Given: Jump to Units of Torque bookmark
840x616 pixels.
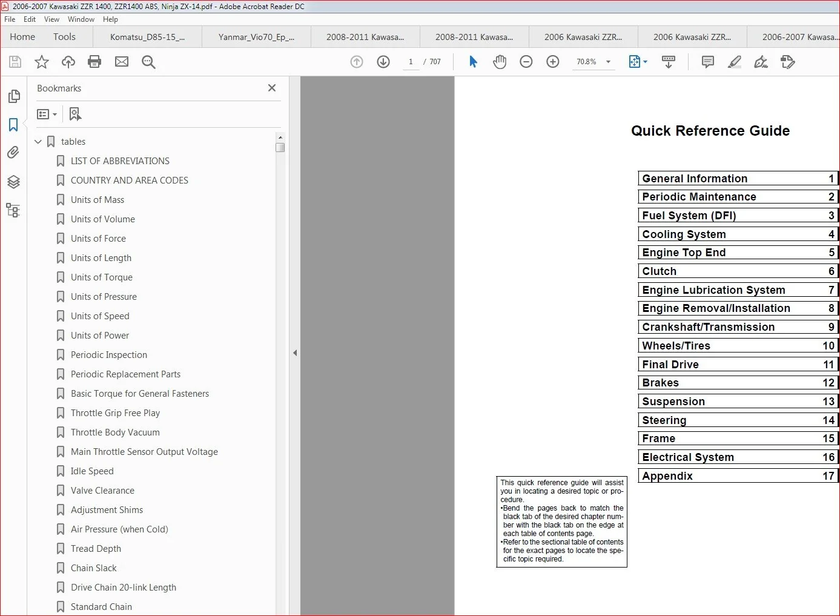Looking at the screenshot, I should pyautogui.click(x=102, y=277).
